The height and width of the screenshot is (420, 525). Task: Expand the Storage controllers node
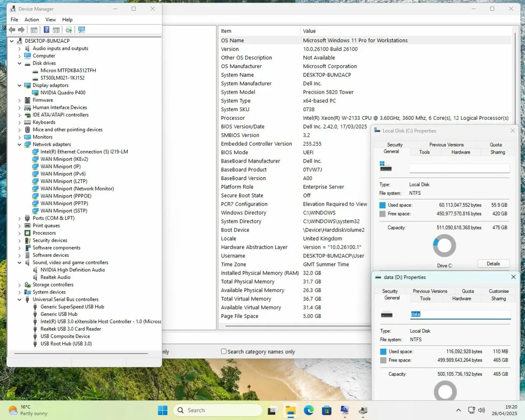coord(20,285)
